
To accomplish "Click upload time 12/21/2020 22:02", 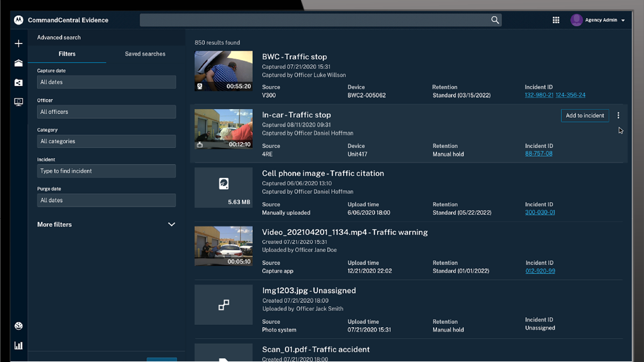I will click(x=370, y=271).
